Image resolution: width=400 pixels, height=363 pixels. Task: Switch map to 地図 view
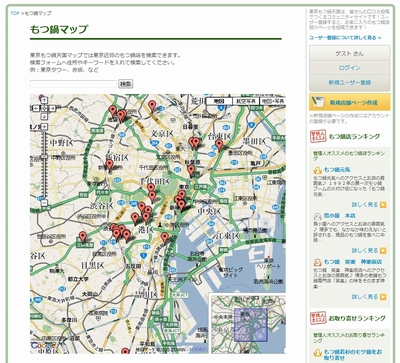coord(218,101)
